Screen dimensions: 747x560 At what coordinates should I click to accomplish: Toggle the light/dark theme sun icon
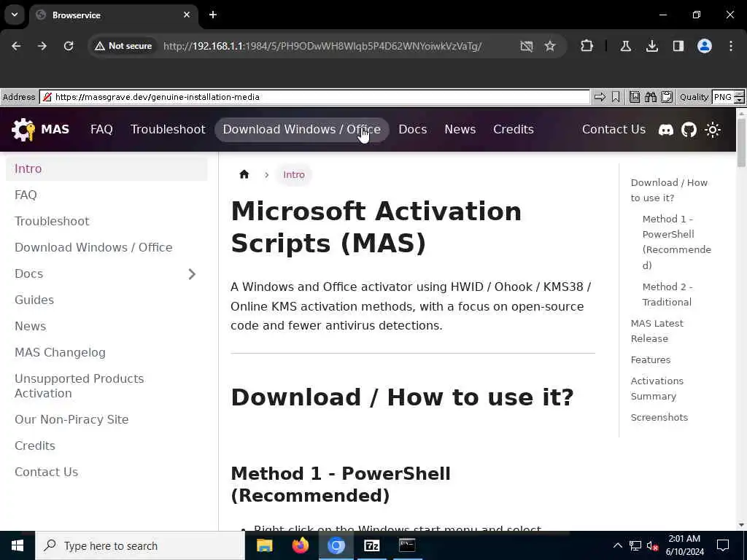(713, 130)
